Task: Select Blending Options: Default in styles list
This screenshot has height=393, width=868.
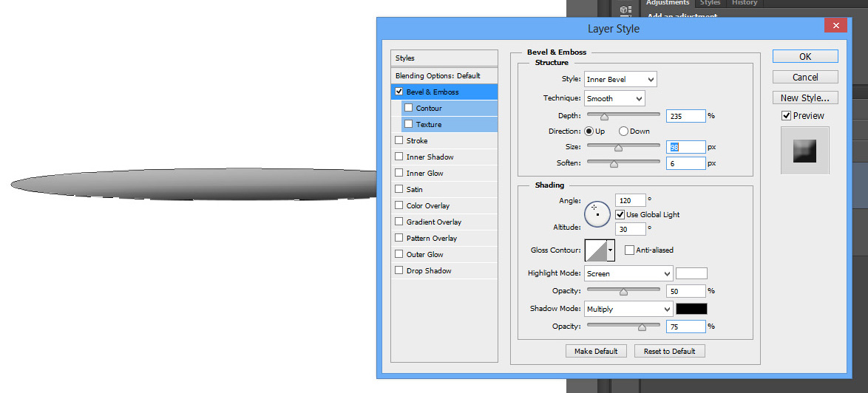Action: 438,75
